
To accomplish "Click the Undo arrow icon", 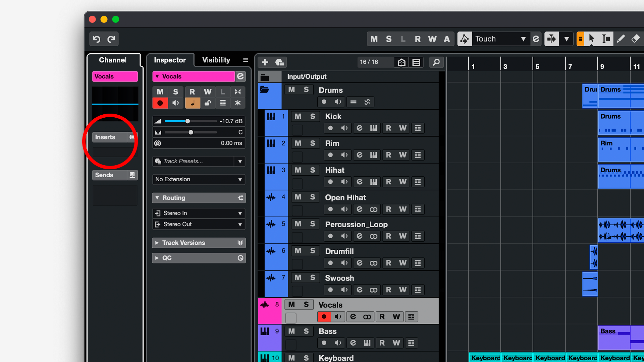I will (x=97, y=39).
